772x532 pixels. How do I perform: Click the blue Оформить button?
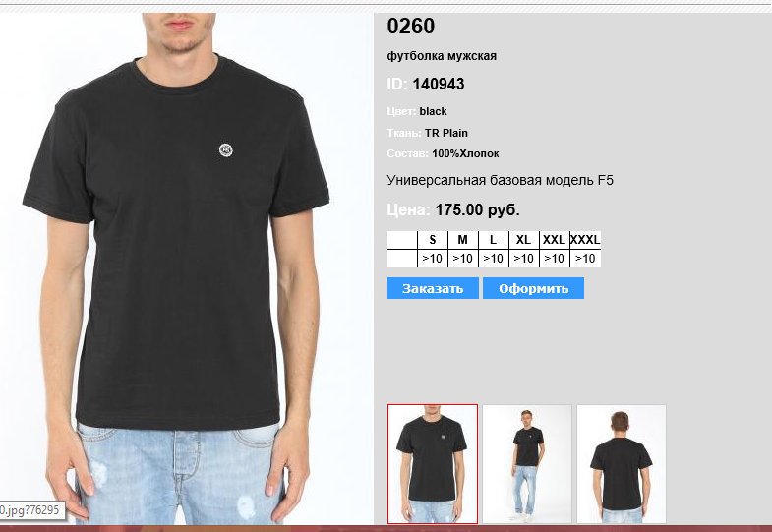click(533, 288)
